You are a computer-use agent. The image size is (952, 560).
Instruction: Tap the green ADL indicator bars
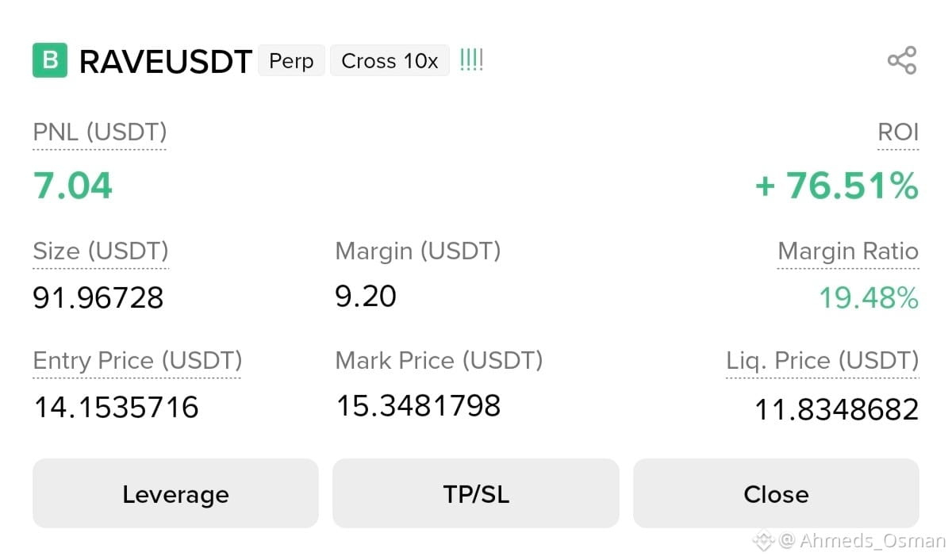[x=471, y=60]
